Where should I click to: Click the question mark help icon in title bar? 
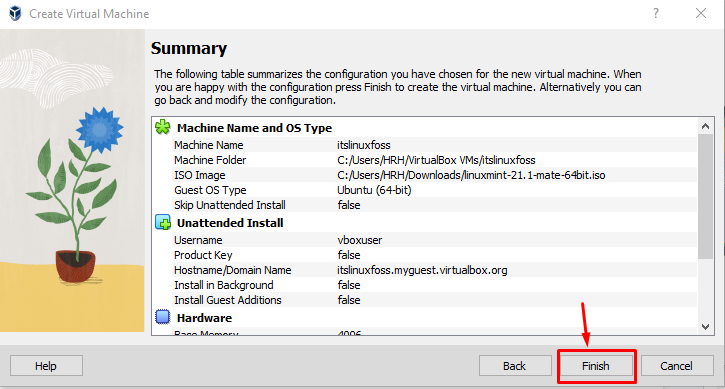tap(656, 13)
